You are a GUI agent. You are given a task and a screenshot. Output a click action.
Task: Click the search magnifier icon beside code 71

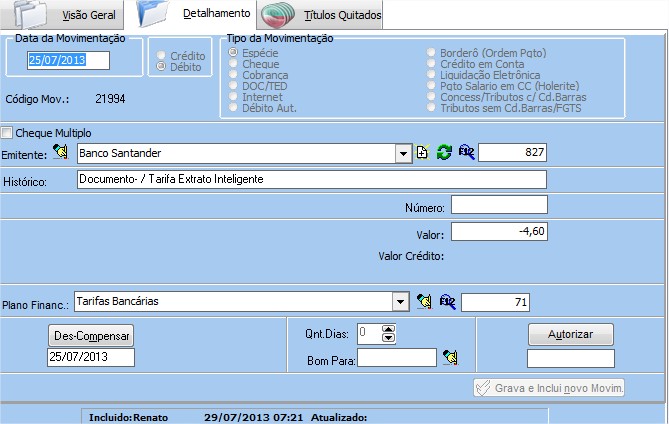(x=447, y=300)
